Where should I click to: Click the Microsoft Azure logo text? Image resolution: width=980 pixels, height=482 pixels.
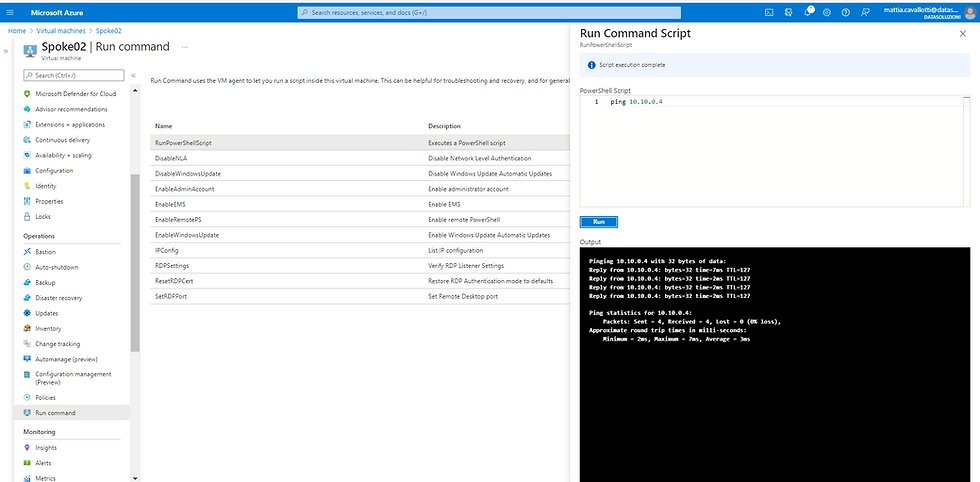(57, 13)
